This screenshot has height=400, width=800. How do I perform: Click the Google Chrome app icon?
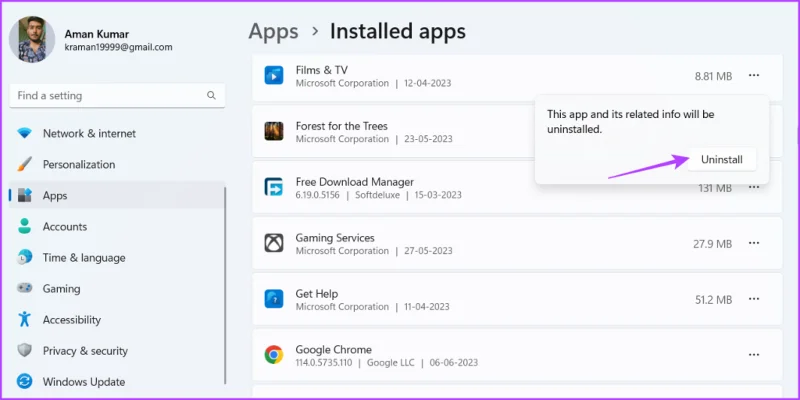(273, 355)
